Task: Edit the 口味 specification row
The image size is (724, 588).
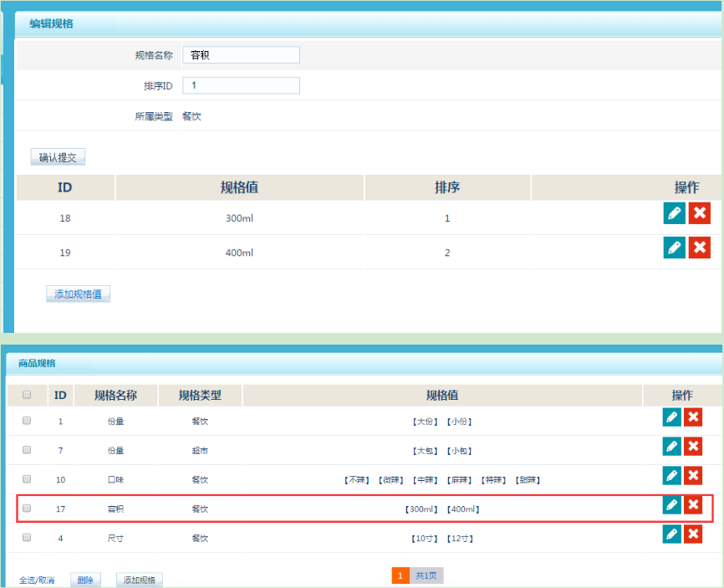Action: [x=671, y=476]
